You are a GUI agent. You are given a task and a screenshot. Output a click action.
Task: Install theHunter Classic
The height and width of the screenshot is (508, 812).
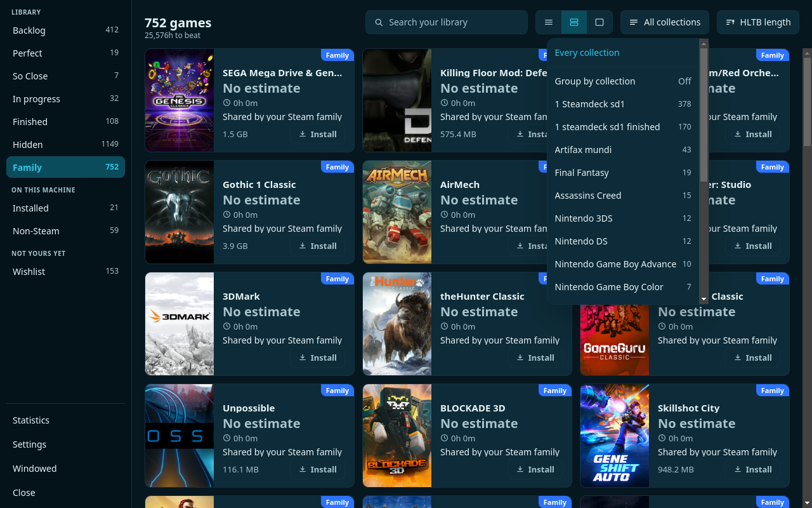535,358
